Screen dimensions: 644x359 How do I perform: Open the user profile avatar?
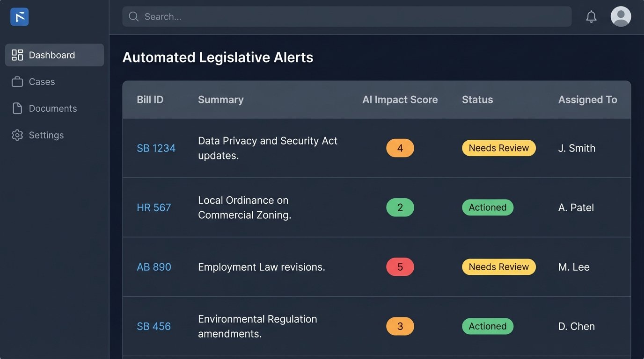click(x=621, y=16)
